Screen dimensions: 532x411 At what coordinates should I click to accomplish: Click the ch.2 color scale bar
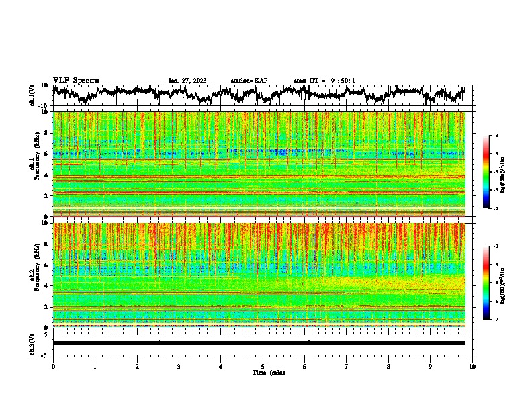pos(486,283)
